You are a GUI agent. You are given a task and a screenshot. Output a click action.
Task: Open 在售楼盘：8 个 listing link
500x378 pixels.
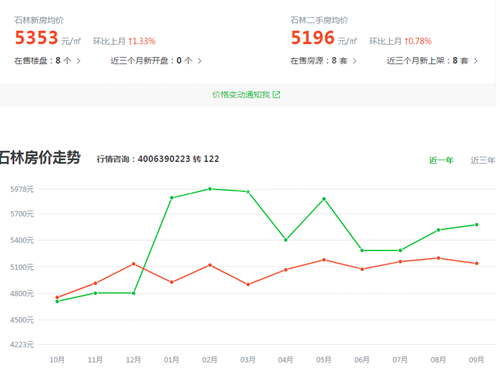47,61
